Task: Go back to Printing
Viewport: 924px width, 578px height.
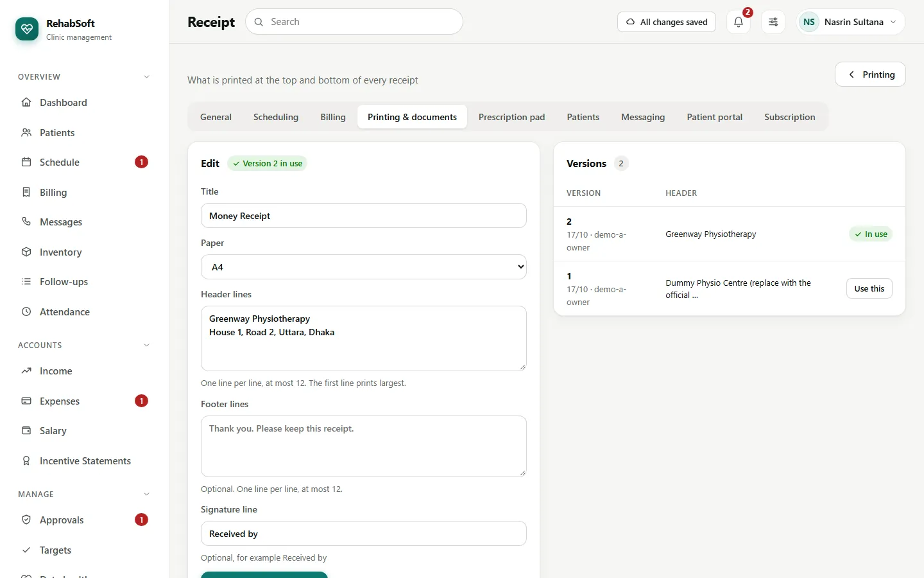Action: [870, 74]
